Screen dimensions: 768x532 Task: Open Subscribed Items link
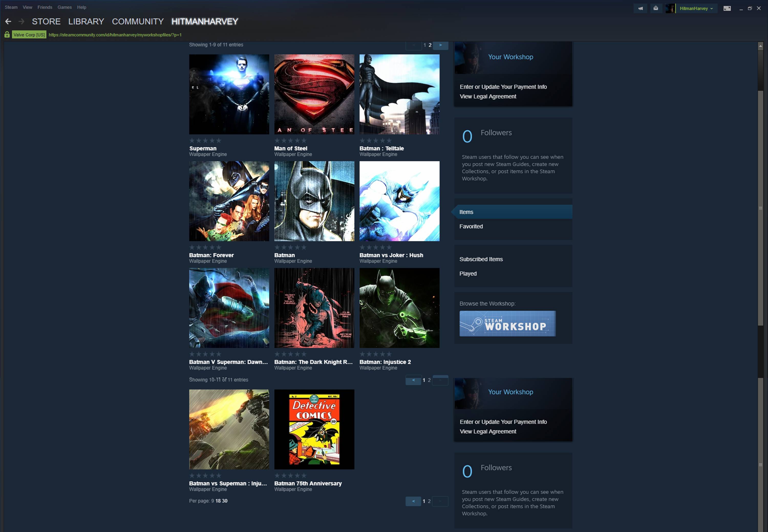tap(481, 259)
